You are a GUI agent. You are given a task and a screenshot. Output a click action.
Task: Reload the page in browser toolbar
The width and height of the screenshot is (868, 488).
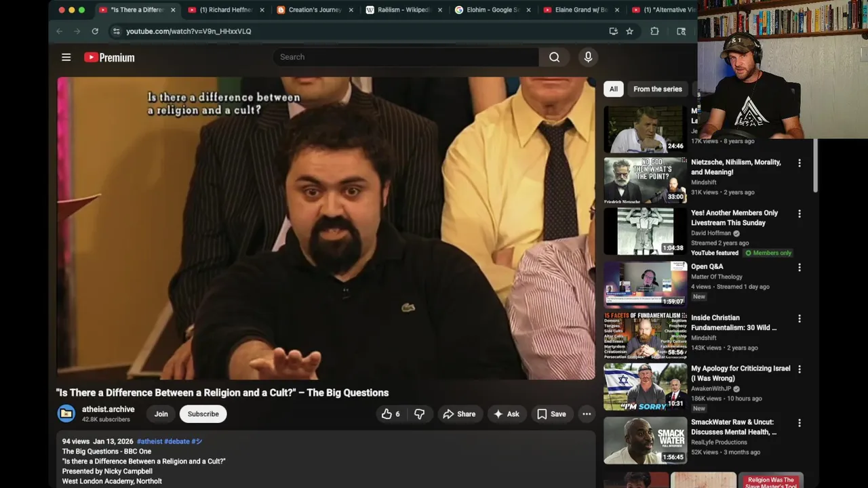[x=95, y=31]
